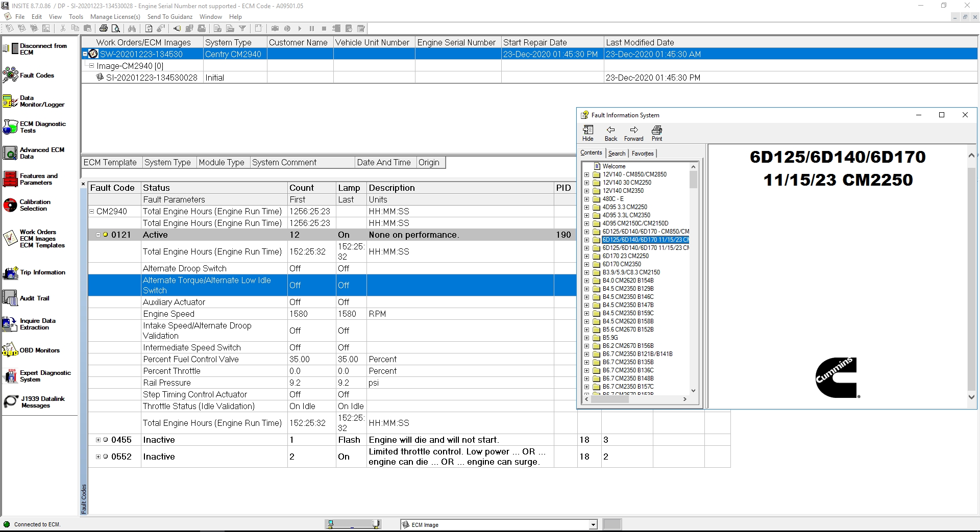Image resolution: width=980 pixels, height=532 pixels.
Task: Click the Copy toolbar icon
Action: click(76, 29)
